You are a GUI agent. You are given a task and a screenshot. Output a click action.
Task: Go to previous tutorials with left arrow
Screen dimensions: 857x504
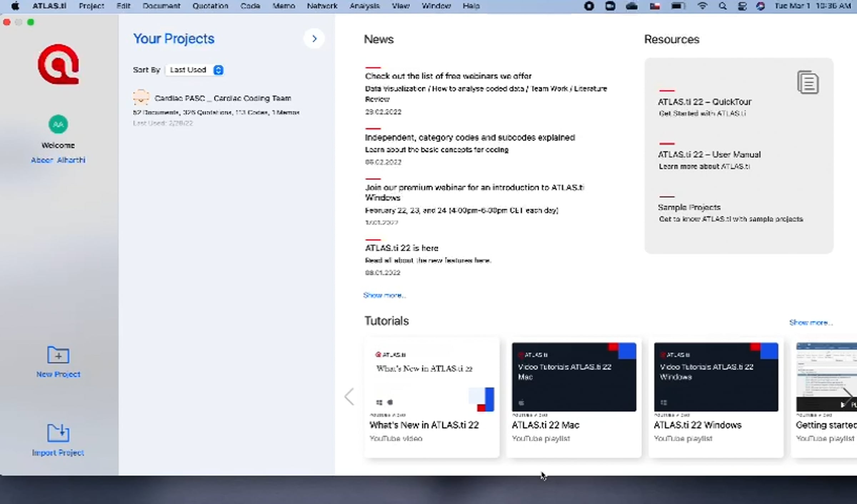click(x=349, y=397)
